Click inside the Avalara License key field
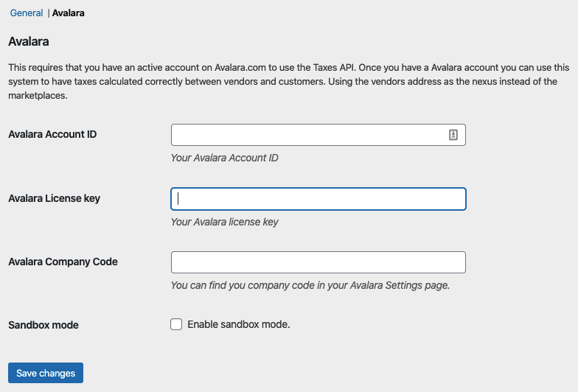Viewport: 578px width, 392px height. tap(318, 199)
